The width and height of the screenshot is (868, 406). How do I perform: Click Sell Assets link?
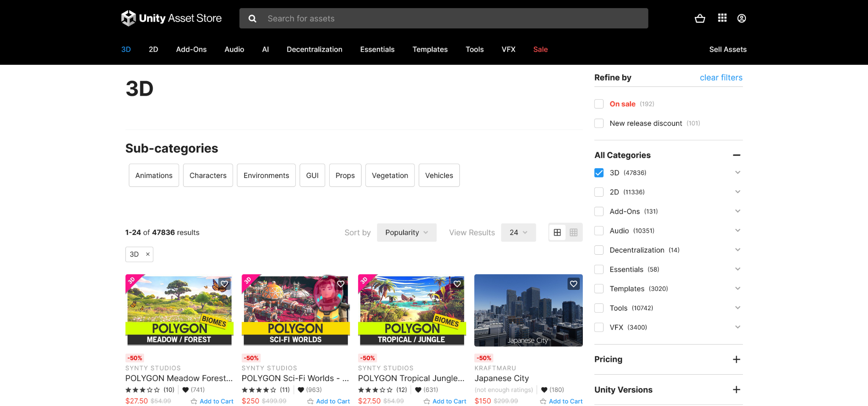tap(728, 50)
